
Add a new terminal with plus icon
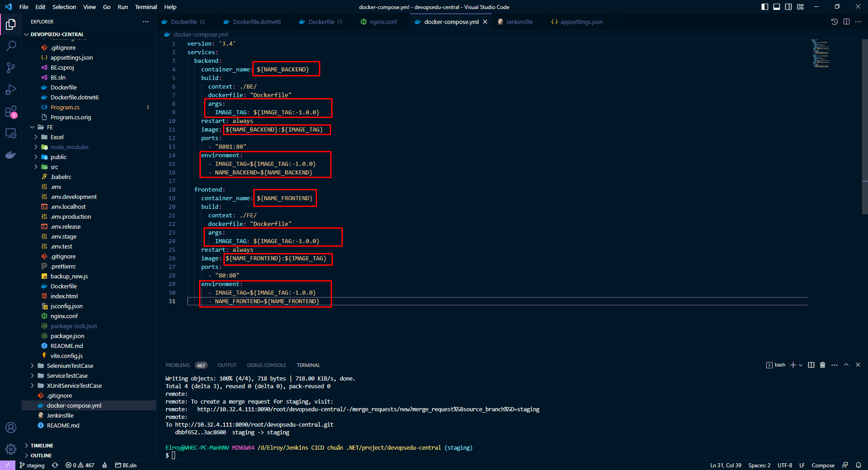coord(793,365)
